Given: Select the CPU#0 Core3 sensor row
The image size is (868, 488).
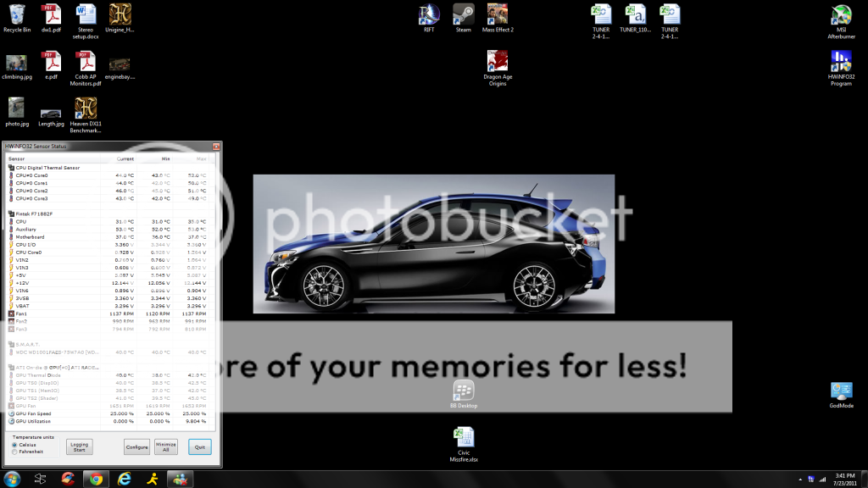Looking at the screenshot, I should [108, 198].
